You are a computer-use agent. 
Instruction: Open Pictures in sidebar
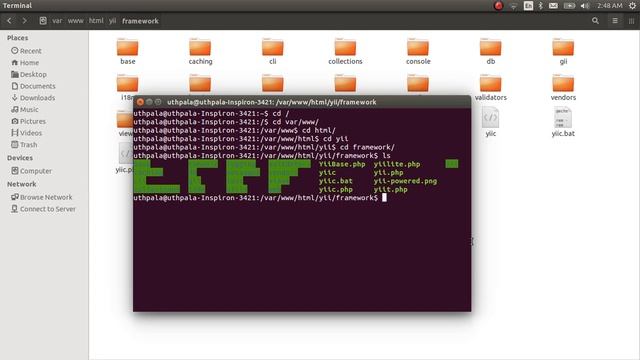[x=28, y=121]
